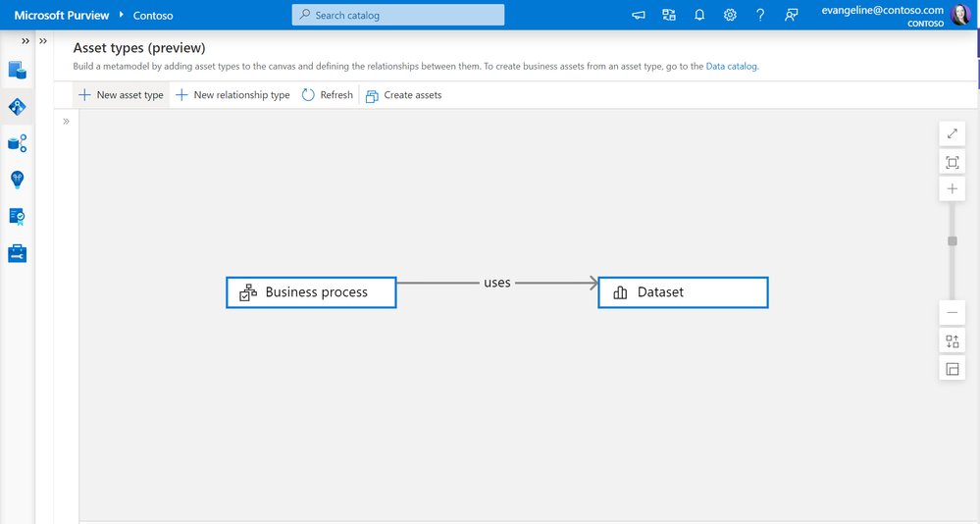Viewport: 980px width, 524px height.
Task: Open the Data map sidebar icon
Action: [17, 143]
